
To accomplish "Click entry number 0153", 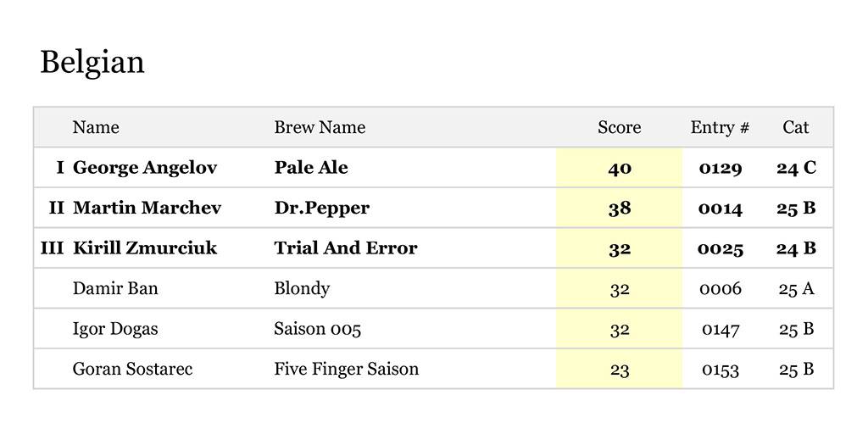I will point(720,370).
